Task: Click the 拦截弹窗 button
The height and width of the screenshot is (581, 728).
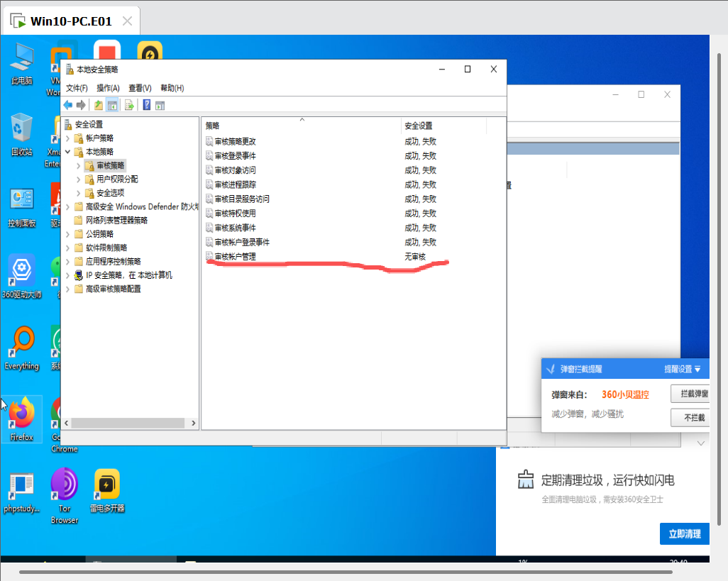Action: click(x=690, y=394)
